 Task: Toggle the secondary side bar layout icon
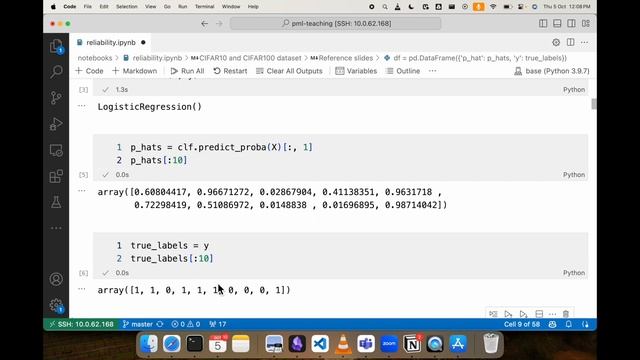(571, 24)
